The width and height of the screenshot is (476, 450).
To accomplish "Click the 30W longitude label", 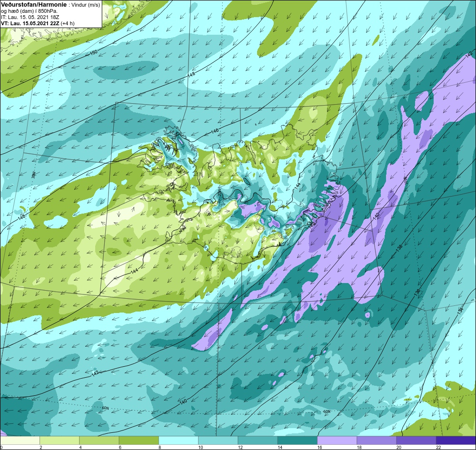I will (x=33, y=175).
